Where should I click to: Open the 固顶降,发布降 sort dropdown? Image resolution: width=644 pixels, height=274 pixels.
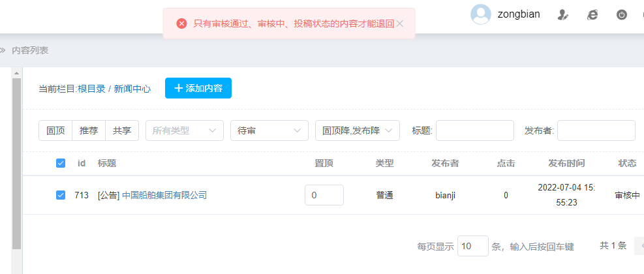click(x=357, y=130)
